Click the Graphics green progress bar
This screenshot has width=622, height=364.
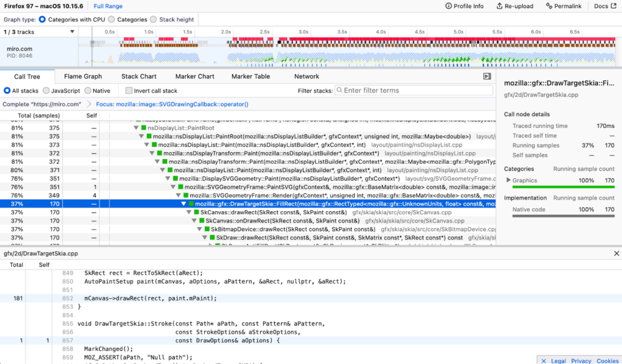tap(564, 187)
